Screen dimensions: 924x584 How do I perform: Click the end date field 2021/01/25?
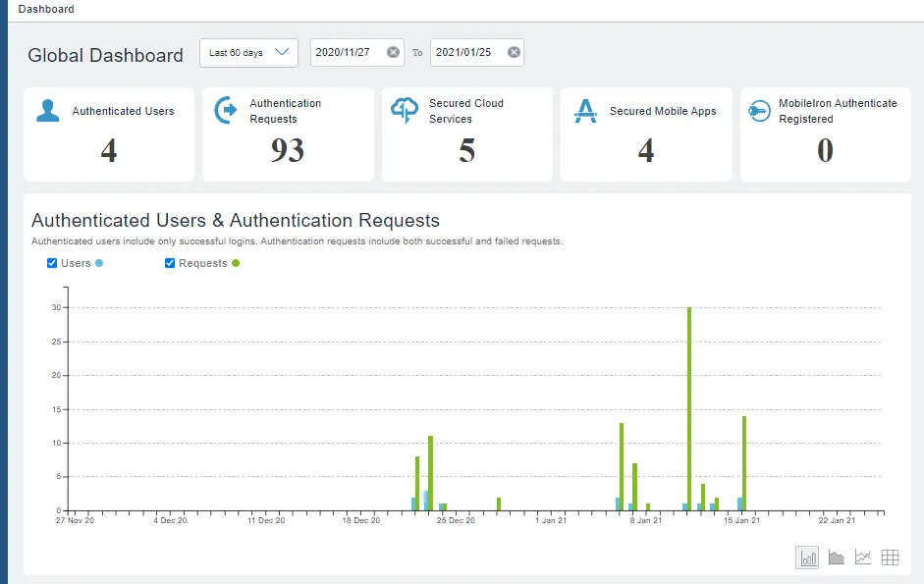point(477,52)
